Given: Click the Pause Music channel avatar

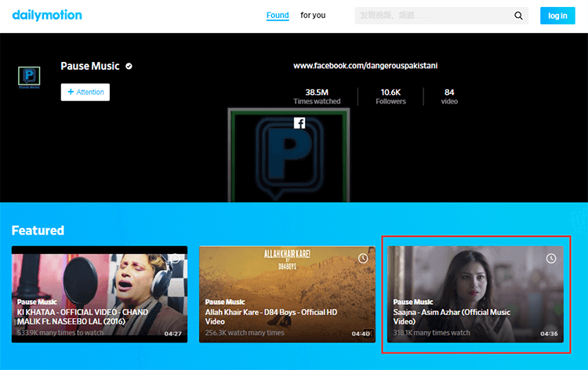Looking at the screenshot, I should click(x=29, y=77).
